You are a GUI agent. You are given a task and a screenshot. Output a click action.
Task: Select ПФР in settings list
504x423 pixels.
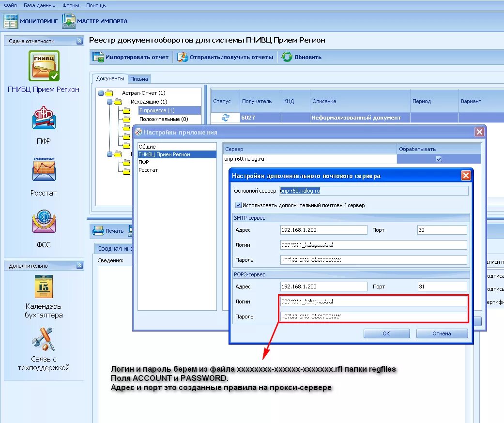tap(177, 162)
